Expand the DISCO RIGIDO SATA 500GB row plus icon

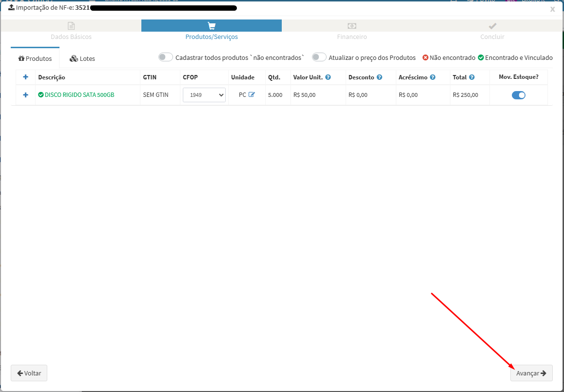(25, 95)
